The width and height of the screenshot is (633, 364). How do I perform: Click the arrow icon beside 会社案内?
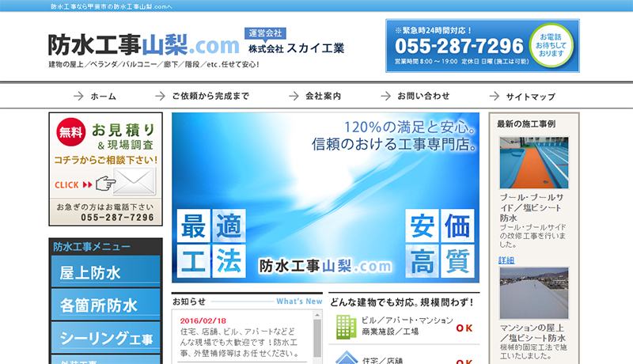pos(294,96)
